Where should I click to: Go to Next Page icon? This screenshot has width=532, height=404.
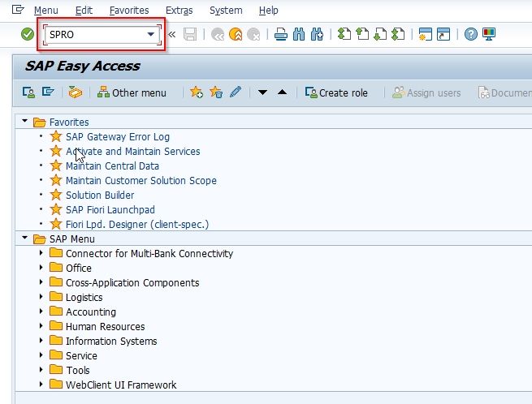(380, 34)
